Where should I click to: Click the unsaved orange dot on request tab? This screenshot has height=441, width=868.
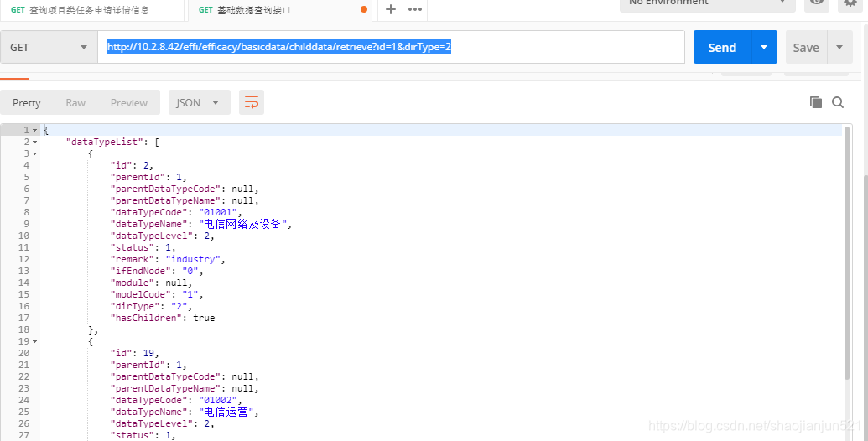point(364,9)
